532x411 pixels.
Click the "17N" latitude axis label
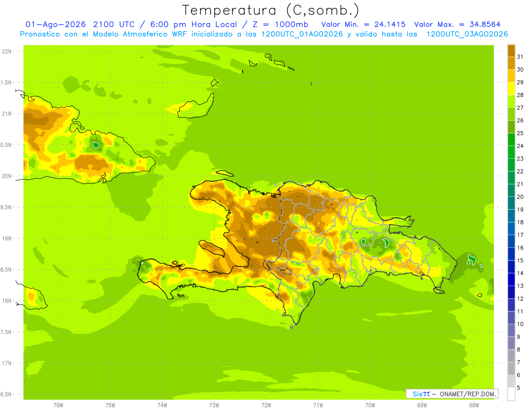tap(7, 363)
